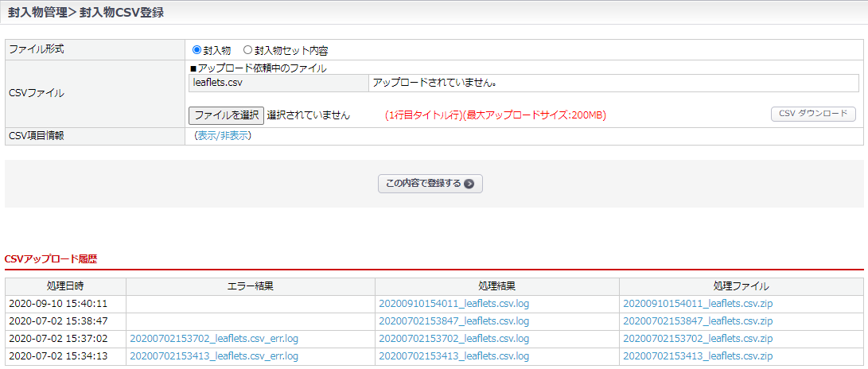This screenshot has height=369, width=868.
Task: Open 20200910154011_leaflets.csv.log result log
Action: (453, 304)
